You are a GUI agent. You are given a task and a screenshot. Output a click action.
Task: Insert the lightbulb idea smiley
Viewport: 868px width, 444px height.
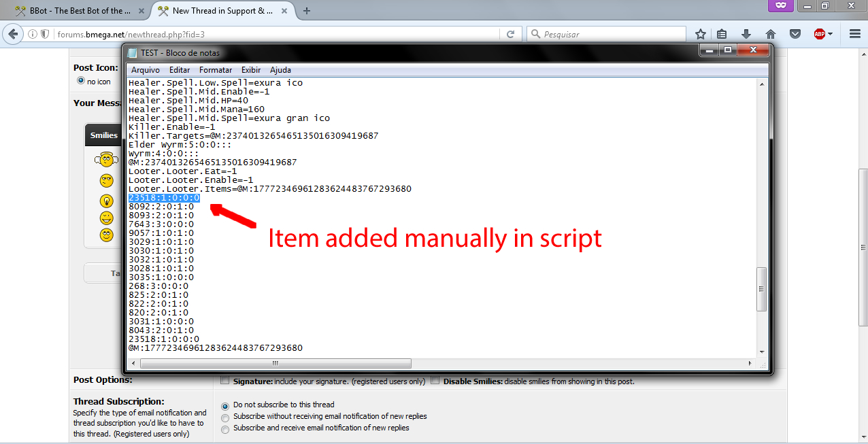106,201
